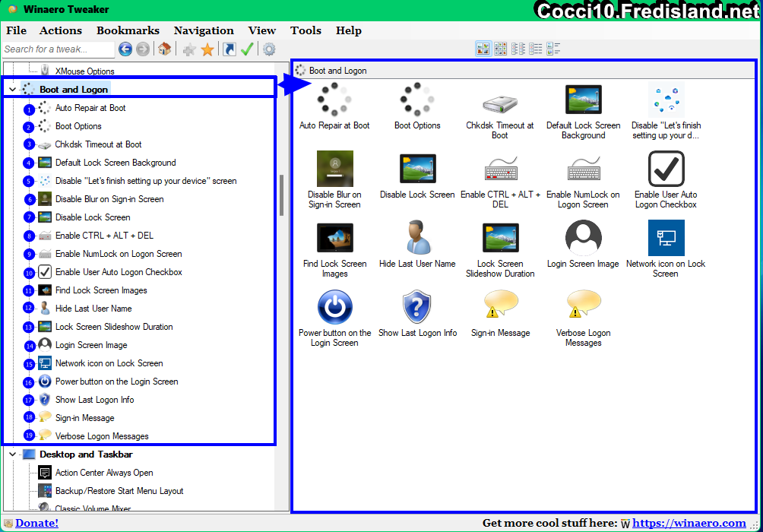Click the left tree vertical scrollbar thumb
Screen dimensions: 763x532
pyautogui.click(x=281, y=195)
